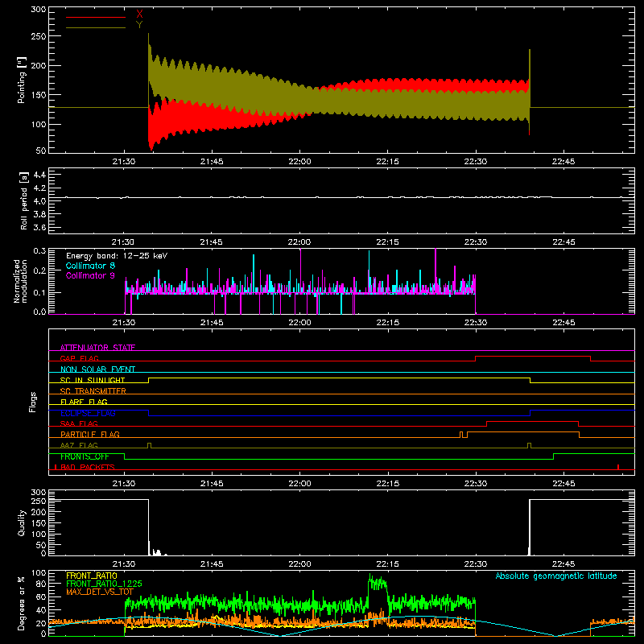Viewport: 644px width, 644px height.
Task: Select the 'Absolute geomagnetic latitude' label
Action: coord(556,576)
